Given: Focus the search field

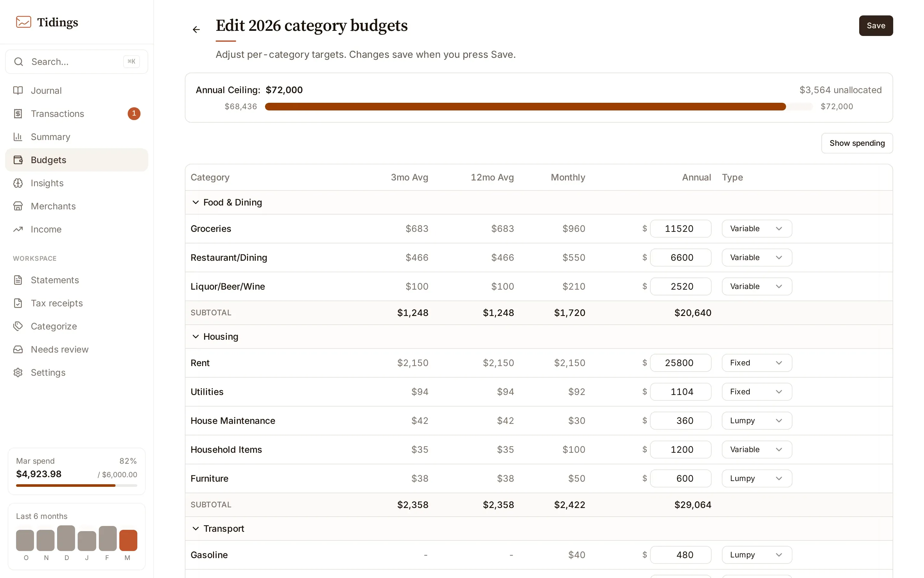Looking at the screenshot, I should click(x=77, y=62).
